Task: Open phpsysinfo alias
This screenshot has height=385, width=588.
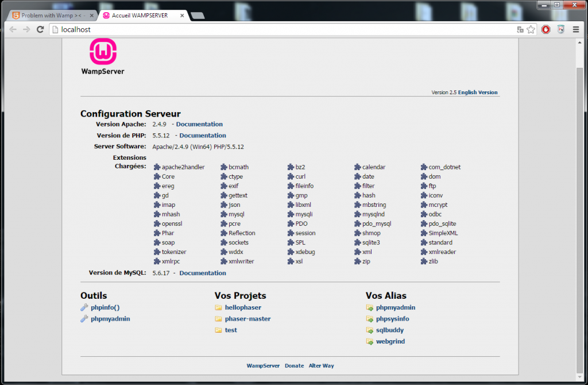Action: (x=392, y=318)
